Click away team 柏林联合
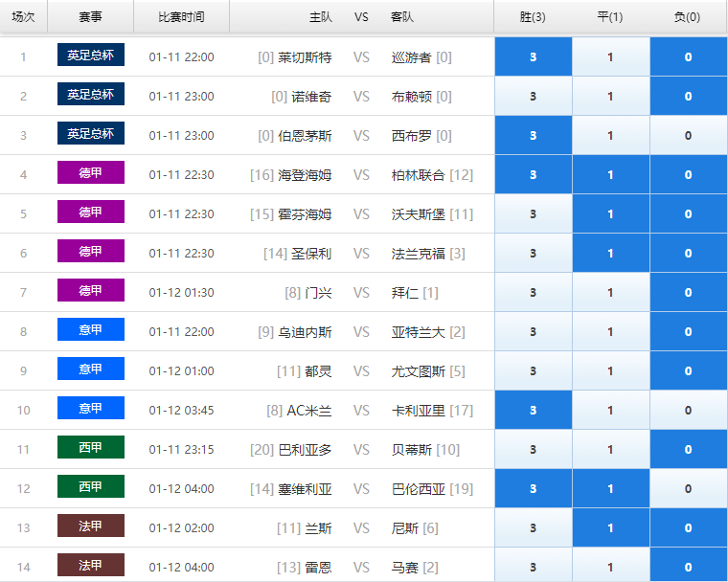728x582 pixels. (x=419, y=175)
